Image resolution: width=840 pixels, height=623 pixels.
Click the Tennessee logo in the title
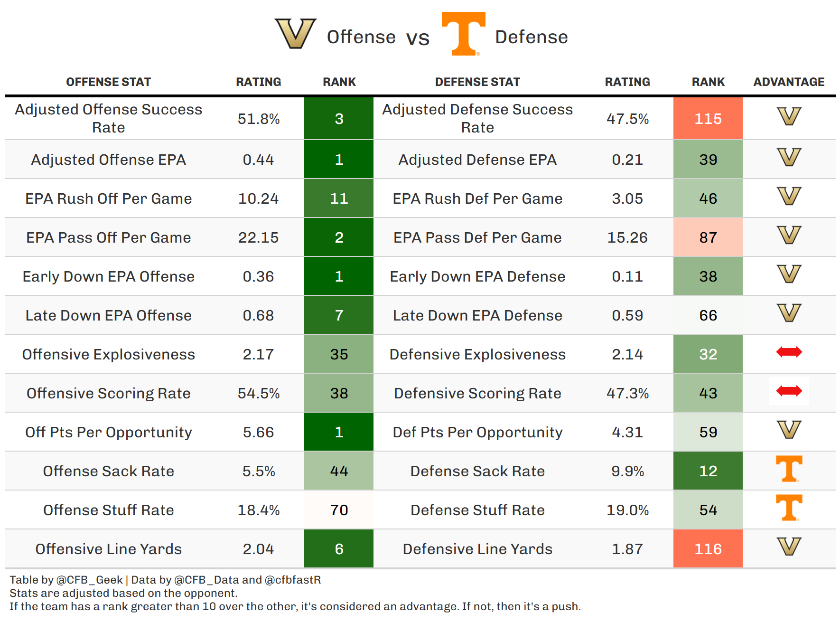pos(463,33)
